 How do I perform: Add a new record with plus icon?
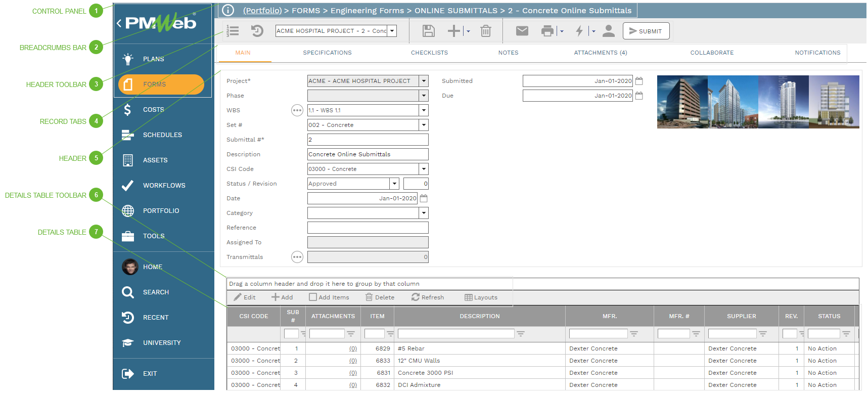tap(454, 31)
